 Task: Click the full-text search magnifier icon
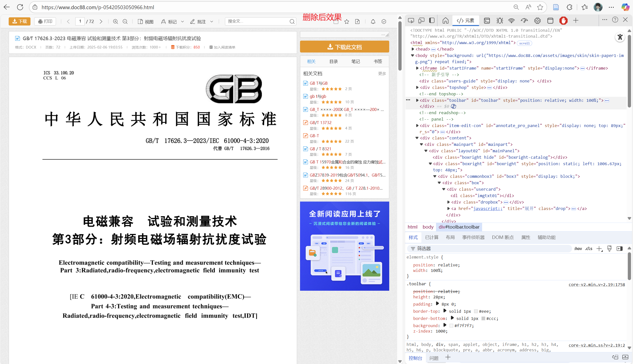coord(292,22)
